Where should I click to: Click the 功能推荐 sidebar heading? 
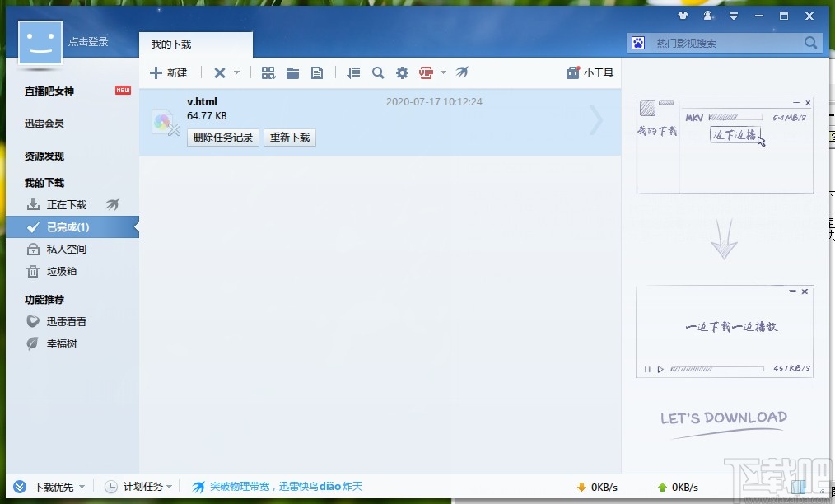click(x=44, y=300)
